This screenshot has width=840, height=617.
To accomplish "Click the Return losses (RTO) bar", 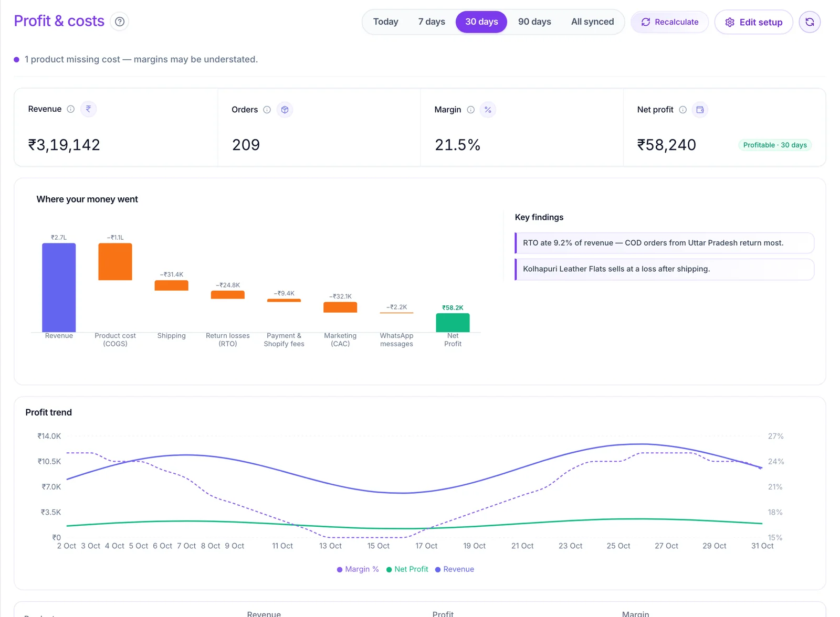I will coord(227,295).
